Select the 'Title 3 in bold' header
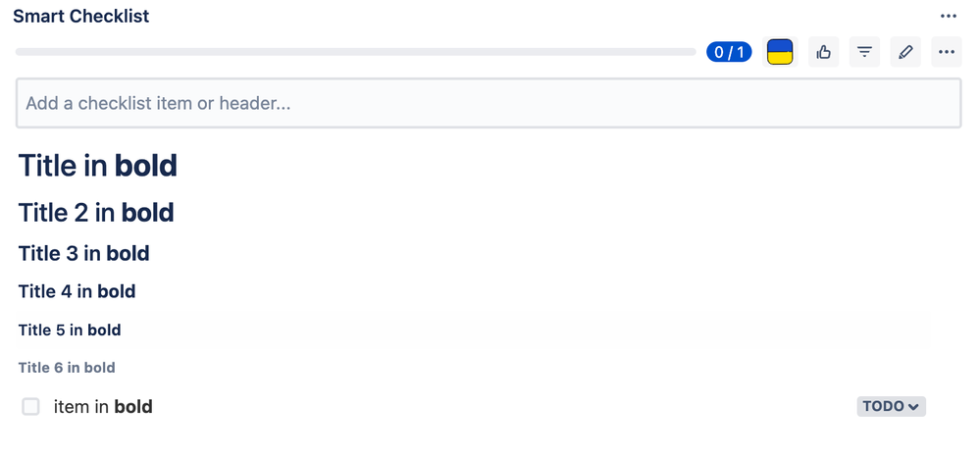 83,253
